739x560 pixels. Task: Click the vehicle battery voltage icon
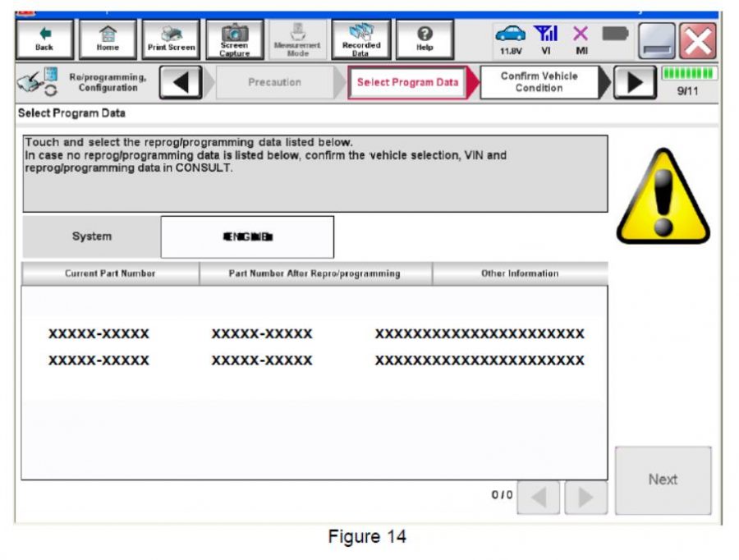tap(512, 31)
